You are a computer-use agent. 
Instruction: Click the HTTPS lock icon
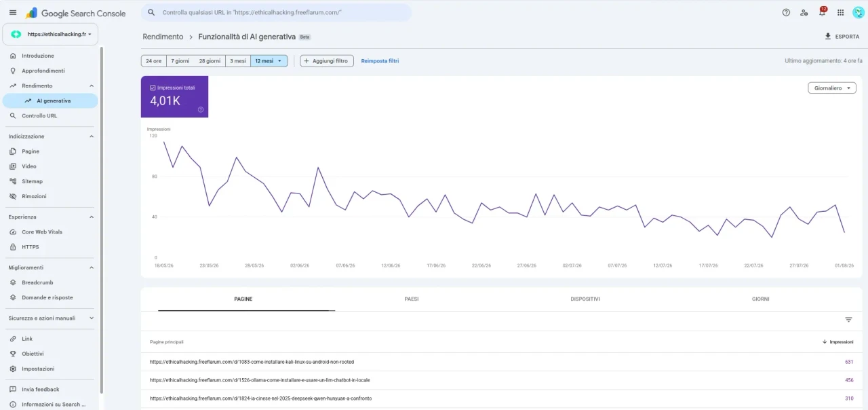13,247
